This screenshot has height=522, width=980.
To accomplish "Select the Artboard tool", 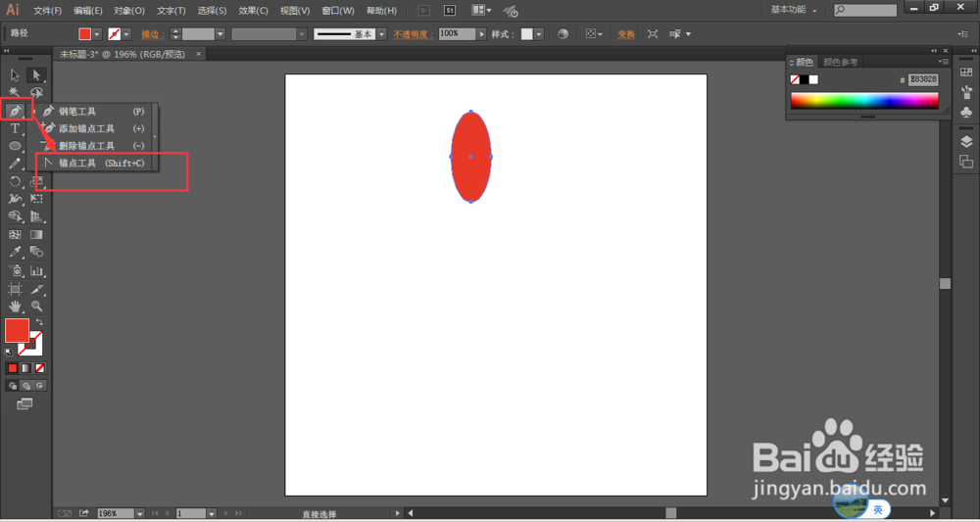I will point(15,289).
